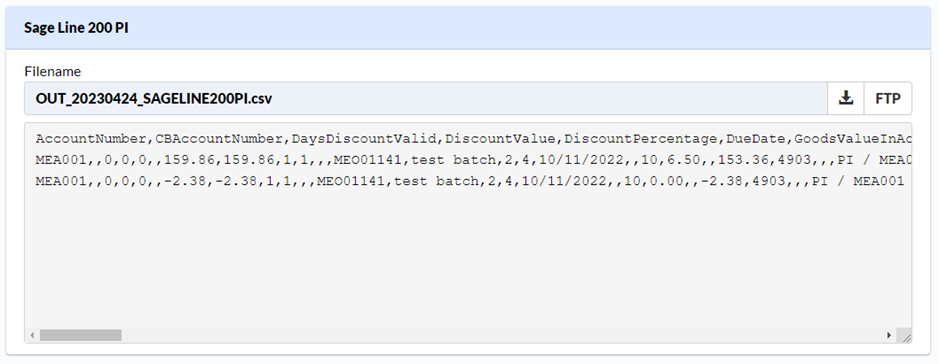Place cursor on AccountNumber in CSV header

pyautogui.click(x=91, y=139)
